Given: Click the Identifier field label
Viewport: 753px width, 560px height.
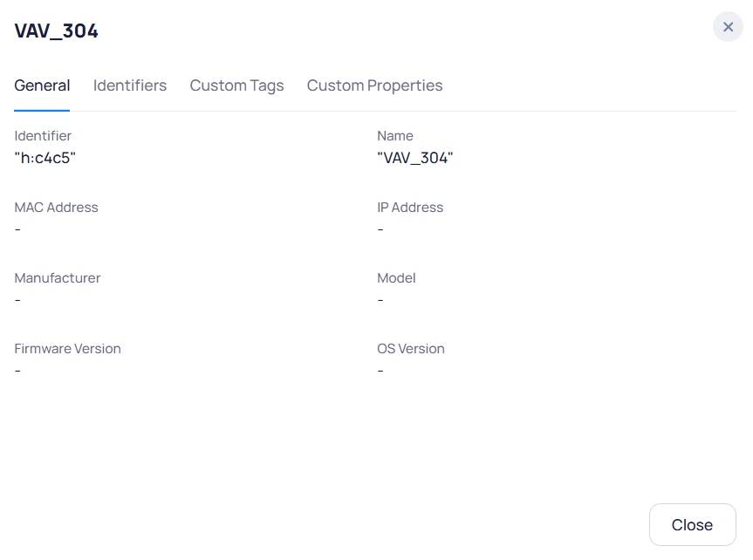Looking at the screenshot, I should coord(43,136).
